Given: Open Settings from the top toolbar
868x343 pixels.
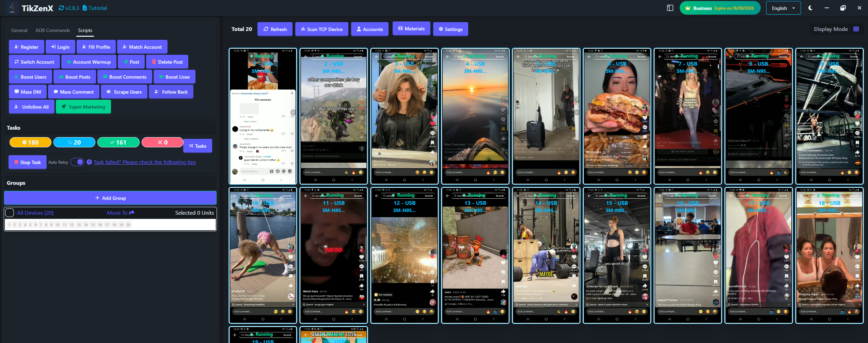Looking at the screenshot, I should pos(450,29).
